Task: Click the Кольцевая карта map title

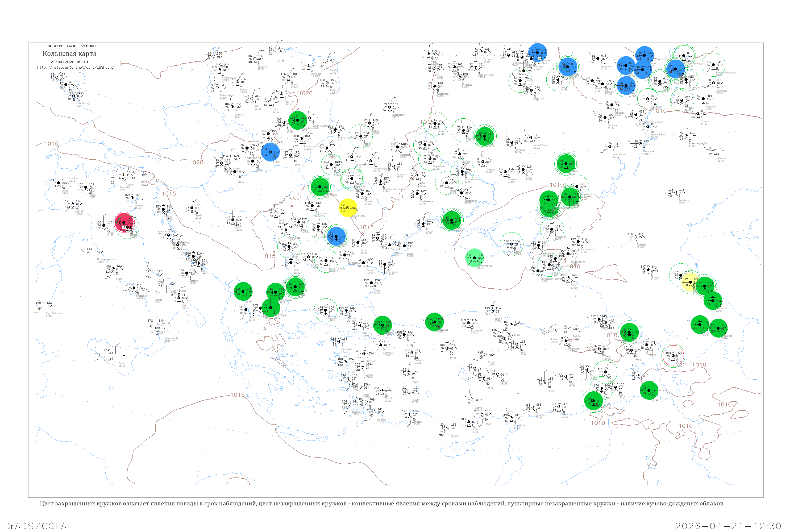Action: (69, 54)
